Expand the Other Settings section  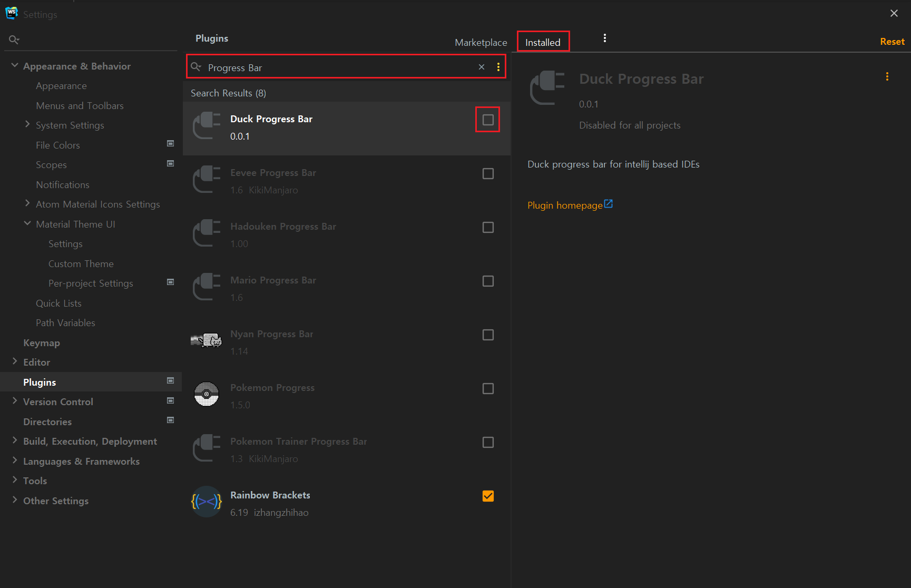pos(15,500)
